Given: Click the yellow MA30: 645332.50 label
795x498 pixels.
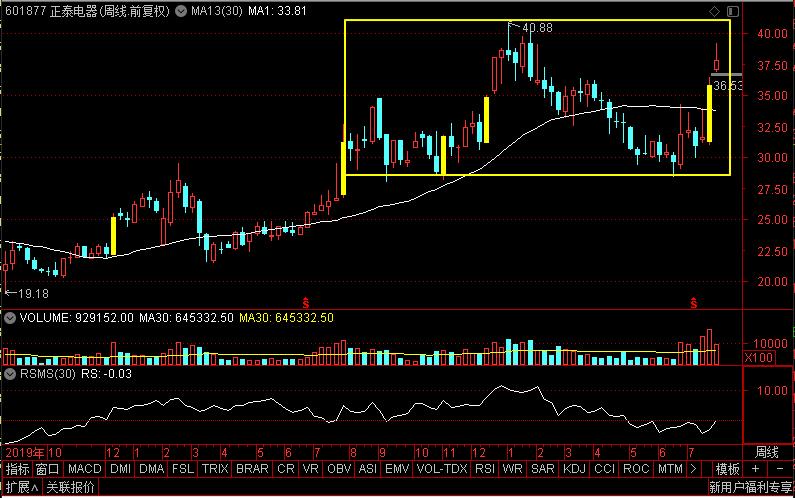Looking at the screenshot, I should [x=286, y=318].
